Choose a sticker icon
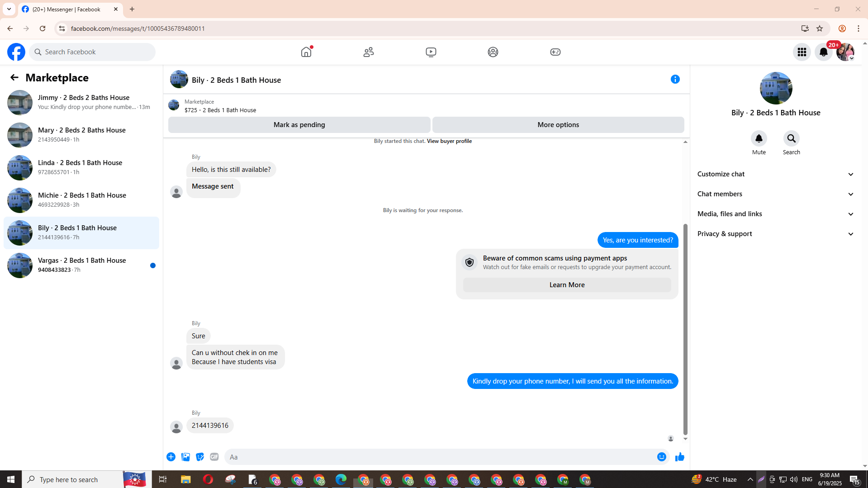Image resolution: width=868 pixels, height=488 pixels. tap(200, 457)
